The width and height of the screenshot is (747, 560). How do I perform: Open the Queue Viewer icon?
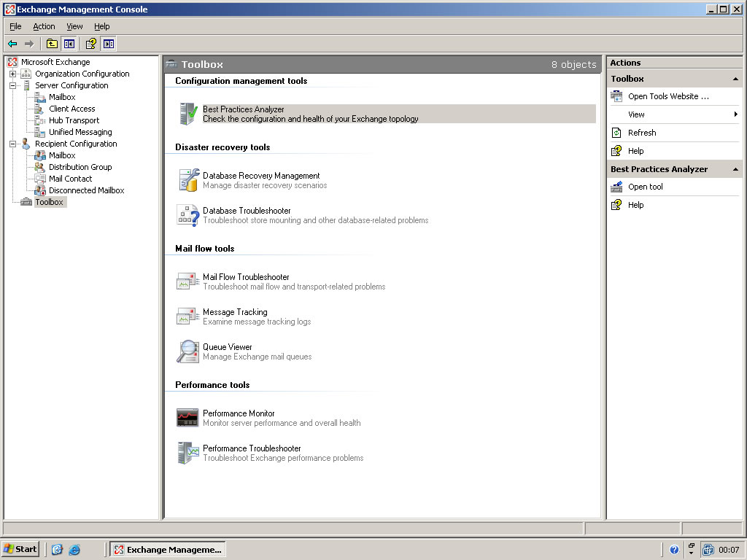pyautogui.click(x=188, y=351)
